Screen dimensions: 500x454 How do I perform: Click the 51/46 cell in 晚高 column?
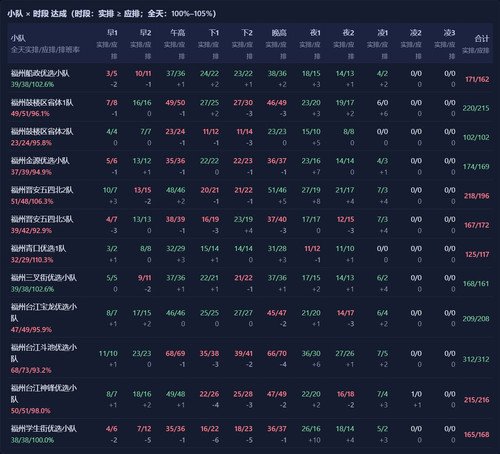[277, 190]
